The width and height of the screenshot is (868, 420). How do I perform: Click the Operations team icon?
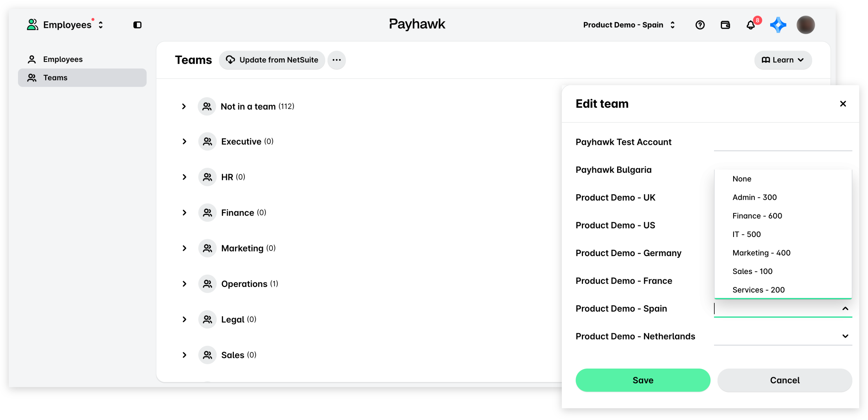pos(207,284)
